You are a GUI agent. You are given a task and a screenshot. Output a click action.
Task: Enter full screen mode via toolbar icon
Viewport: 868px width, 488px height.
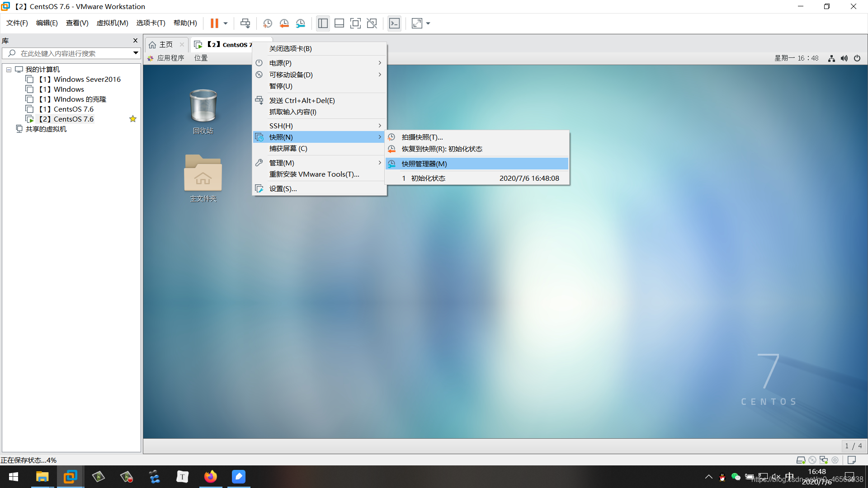point(355,23)
